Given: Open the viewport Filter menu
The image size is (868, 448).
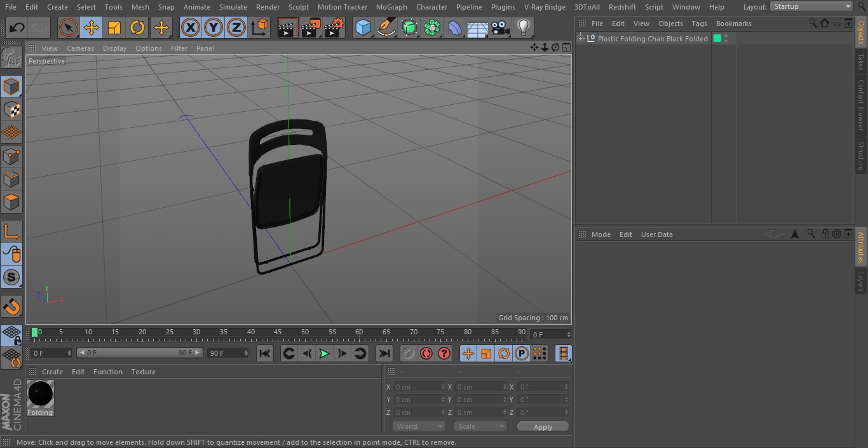Looking at the screenshot, I should tap(179, 48).
